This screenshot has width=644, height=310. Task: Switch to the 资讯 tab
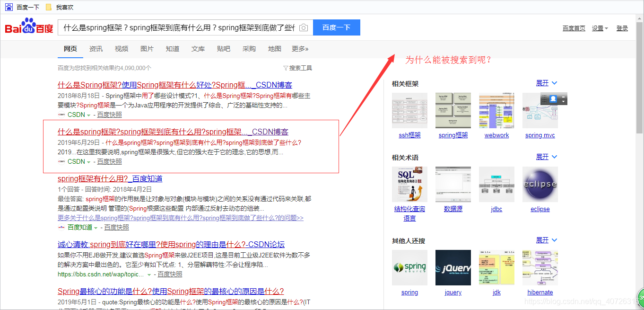tap(96, 49)
